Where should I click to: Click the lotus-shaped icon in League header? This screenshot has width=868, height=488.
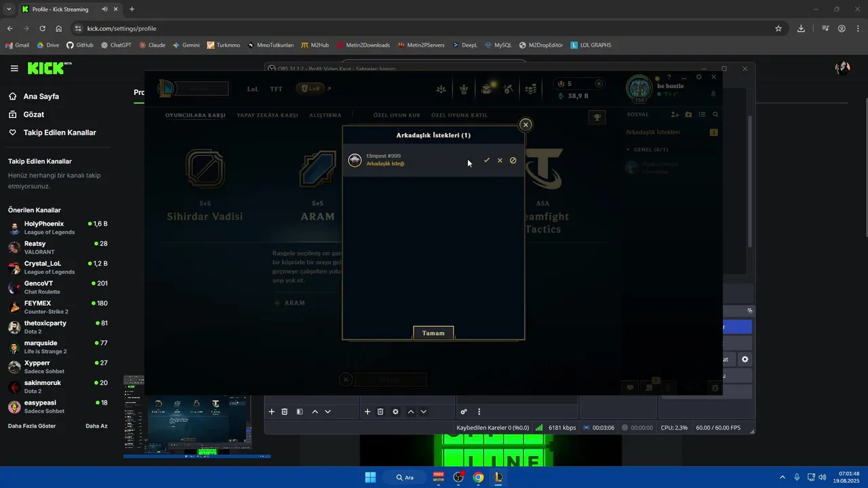point(442,89)
